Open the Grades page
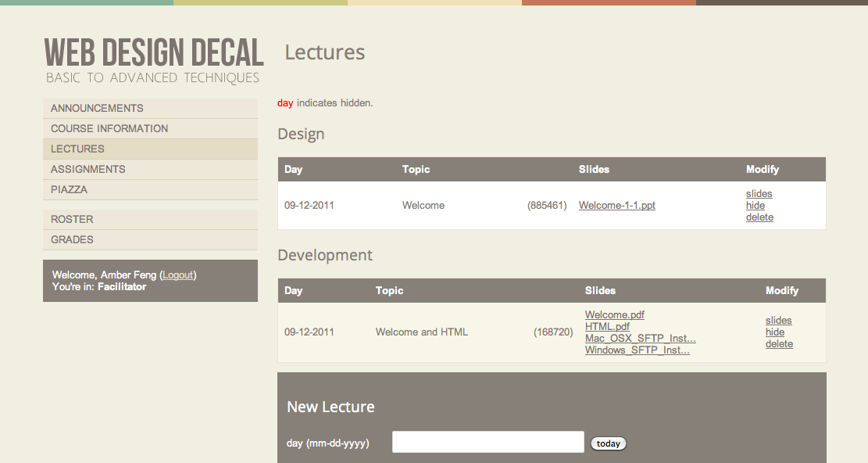 tap(150, 240)
